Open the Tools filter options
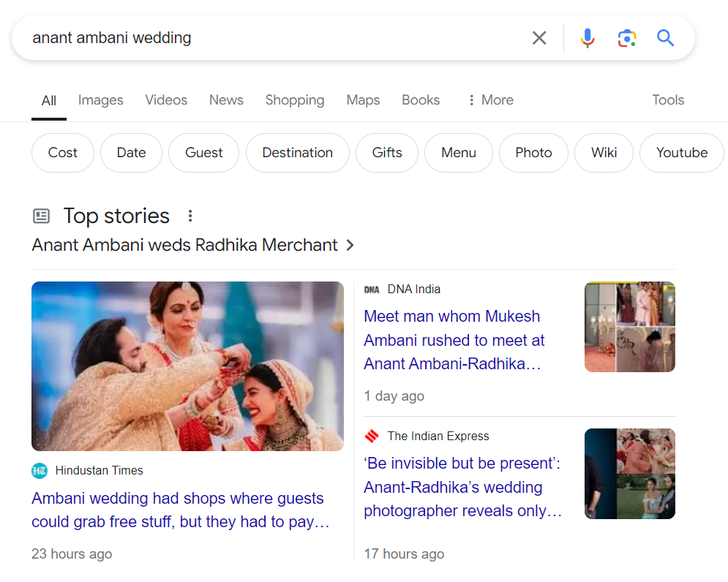The height and width of the screenshot is (582, 728). click(x=668, y=100)
